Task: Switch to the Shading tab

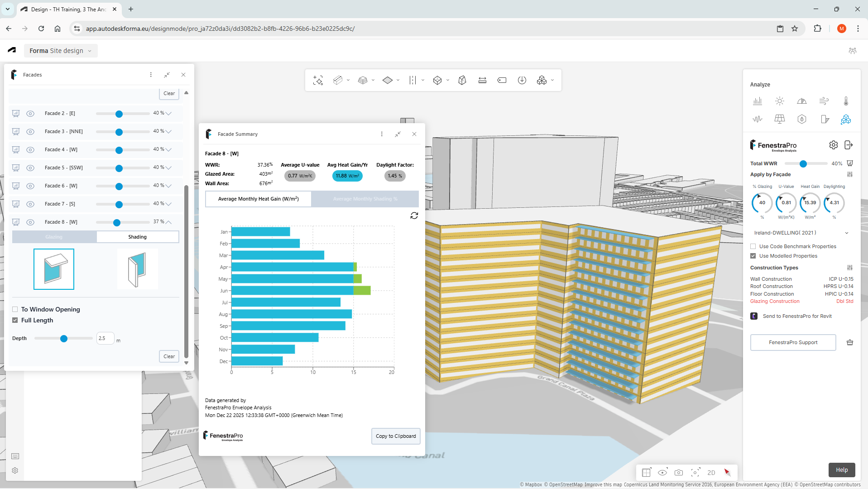Action: [x=138, y=237]
